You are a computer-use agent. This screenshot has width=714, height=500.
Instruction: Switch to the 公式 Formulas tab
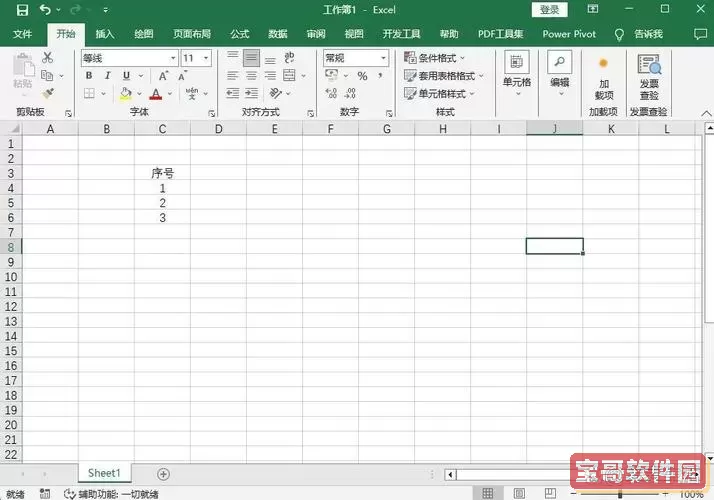pyautogui.click(x=240, y=34)
